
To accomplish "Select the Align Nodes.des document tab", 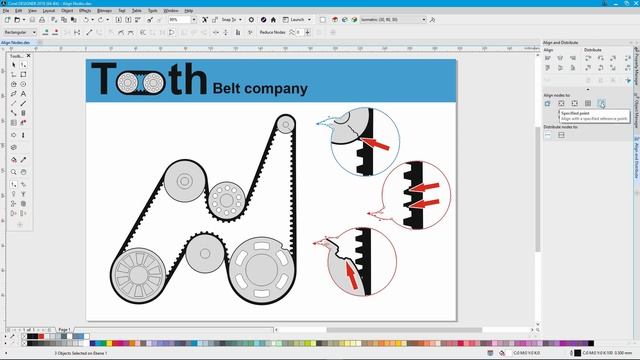I will click(16, 42).
